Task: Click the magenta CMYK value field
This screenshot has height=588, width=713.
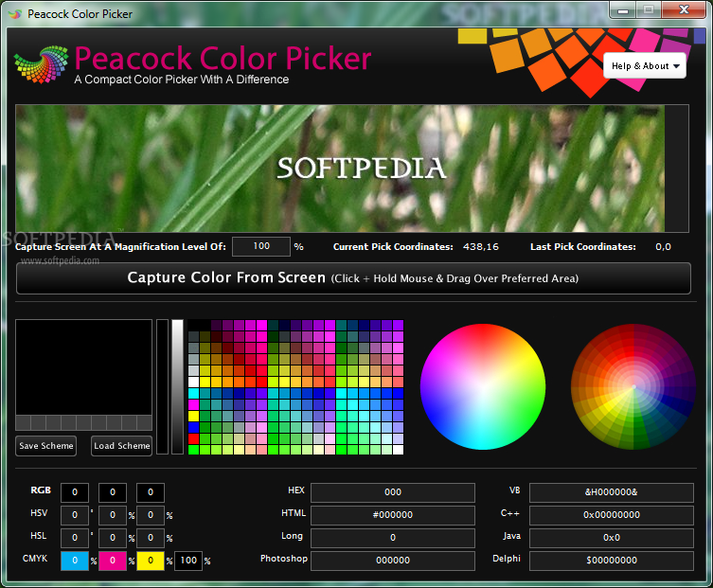Action: [x=113, y=561]
